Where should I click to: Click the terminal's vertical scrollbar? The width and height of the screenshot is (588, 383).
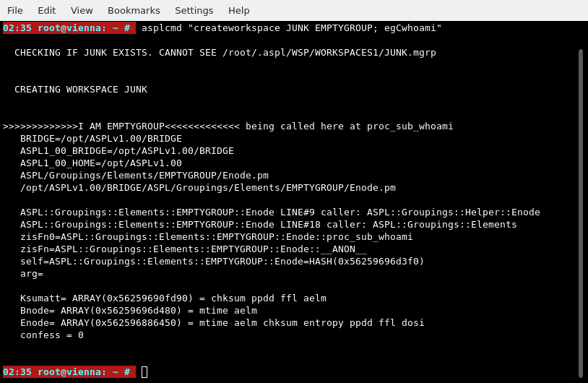click(x=580, y=212)
